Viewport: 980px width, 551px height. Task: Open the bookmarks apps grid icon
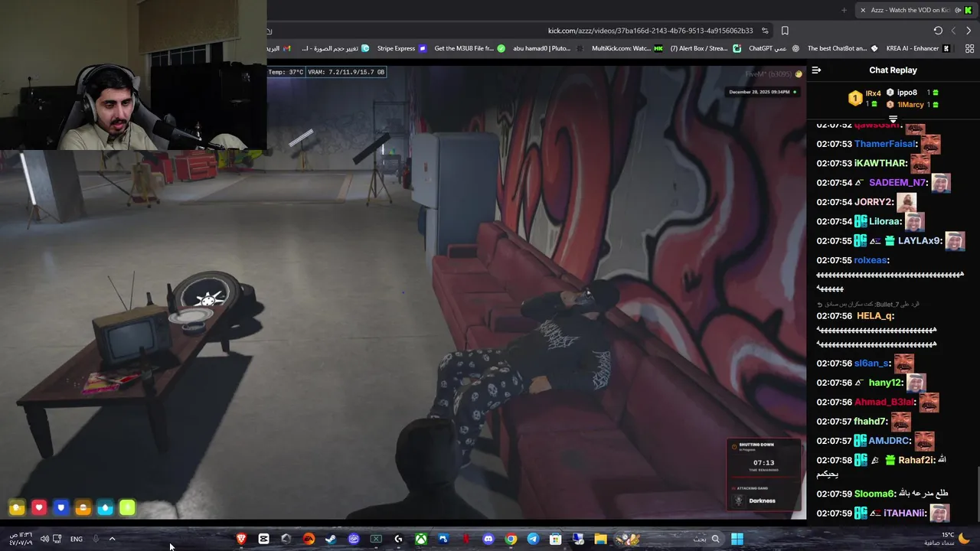(969, 48)
